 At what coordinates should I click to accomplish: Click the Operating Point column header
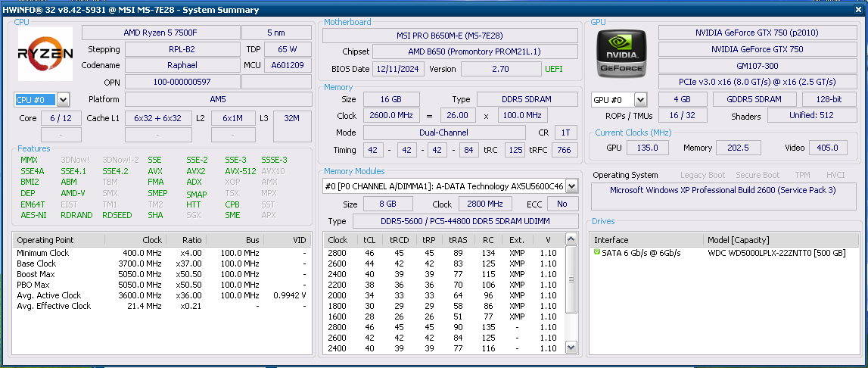click(58, 240)
